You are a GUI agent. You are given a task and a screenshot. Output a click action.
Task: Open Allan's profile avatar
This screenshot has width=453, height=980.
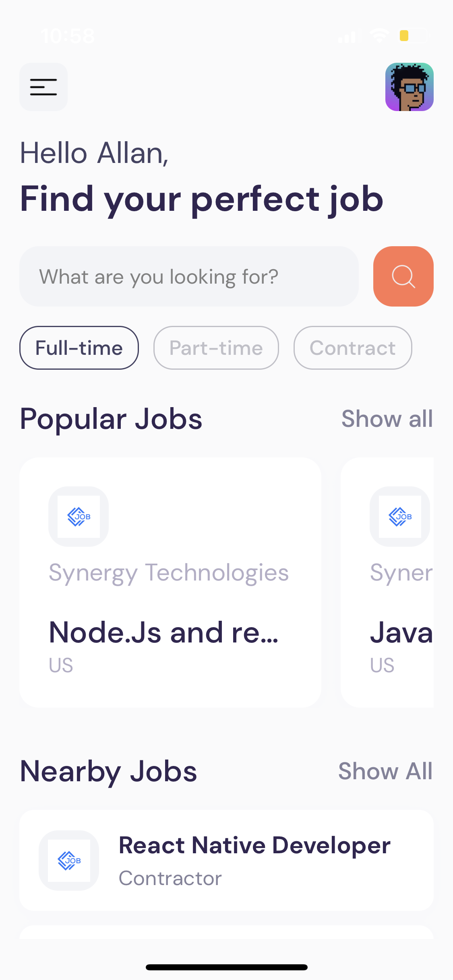[409, 87]
